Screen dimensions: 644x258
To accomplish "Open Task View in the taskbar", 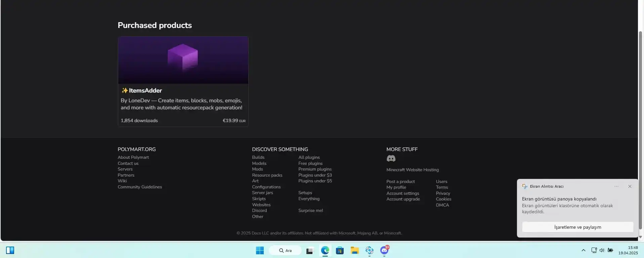I will click(309, 250).
